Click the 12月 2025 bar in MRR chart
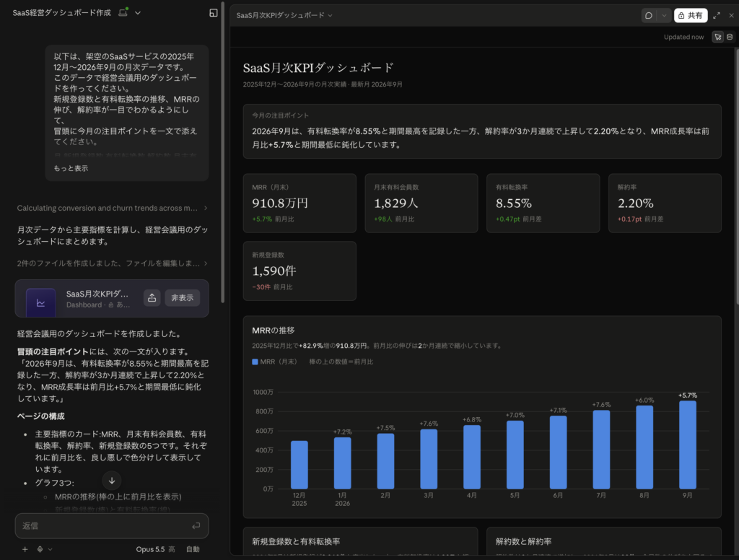The image size is (739, 560). pyautogui.click(x=299, y=465)
